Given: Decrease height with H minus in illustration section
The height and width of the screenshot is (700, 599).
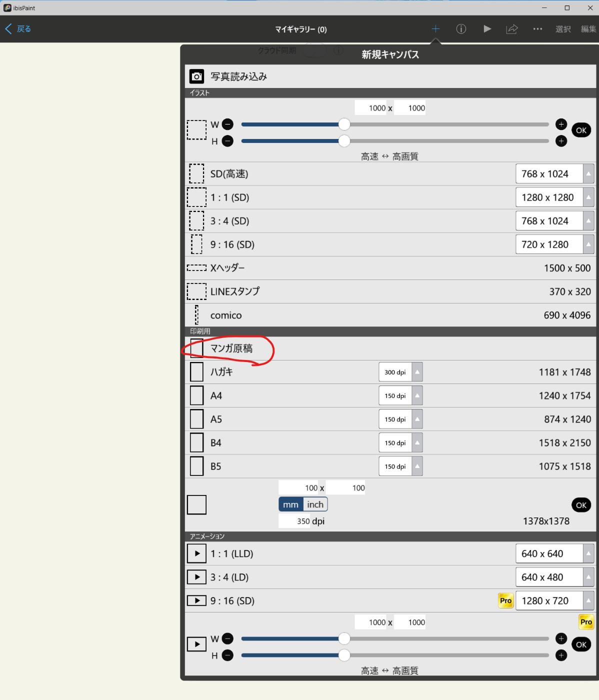Looking at the screenshot, I should coord(227,141).
